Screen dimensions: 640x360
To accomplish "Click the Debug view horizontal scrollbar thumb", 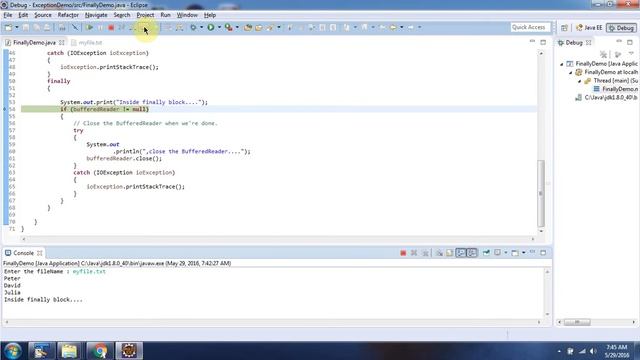I will (577, 322).
